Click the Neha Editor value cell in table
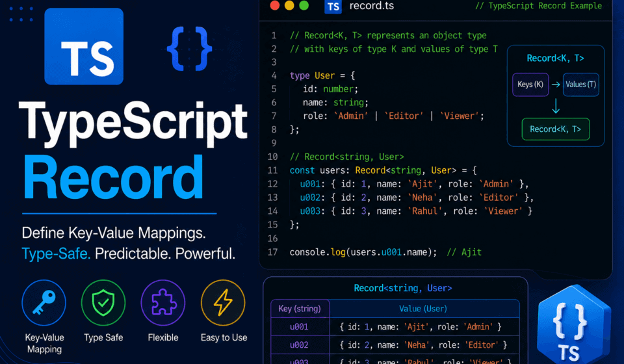This screenshot has height=364, width=624. tap(423, 345)
